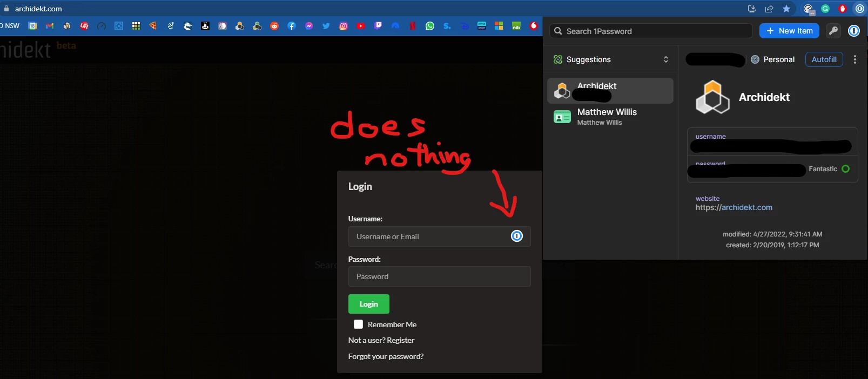Click the AdBlock stop-hand extension icon
Screen dimensions: 868x379
point(843,9)
